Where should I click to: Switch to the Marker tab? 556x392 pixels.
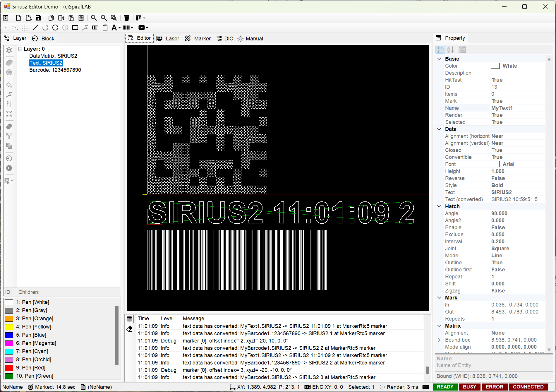point(198,38)
